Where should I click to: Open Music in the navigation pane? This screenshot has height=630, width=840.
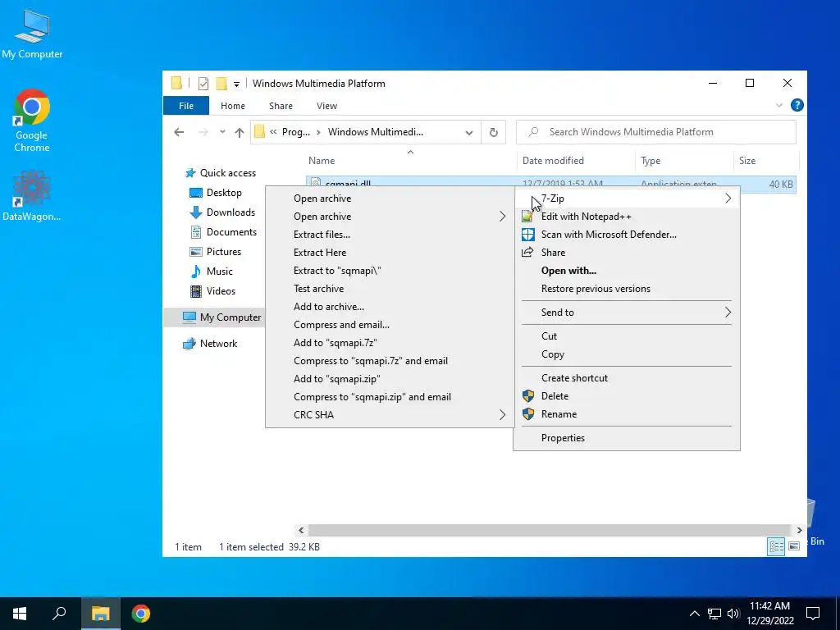pos(212,271)
